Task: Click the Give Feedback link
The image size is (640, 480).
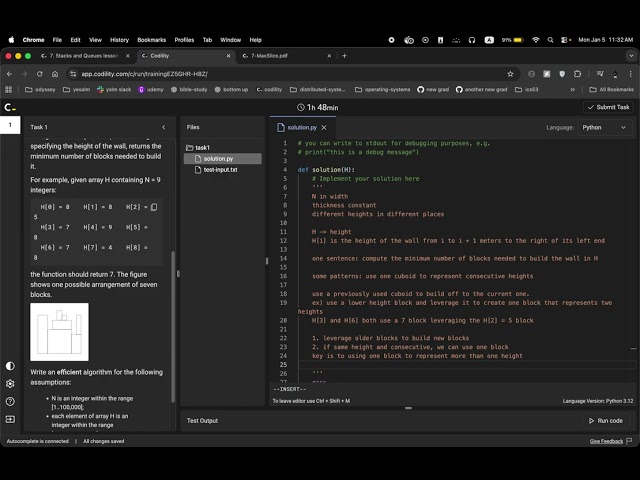Action: pyautogui.click(x=606, y=441)
